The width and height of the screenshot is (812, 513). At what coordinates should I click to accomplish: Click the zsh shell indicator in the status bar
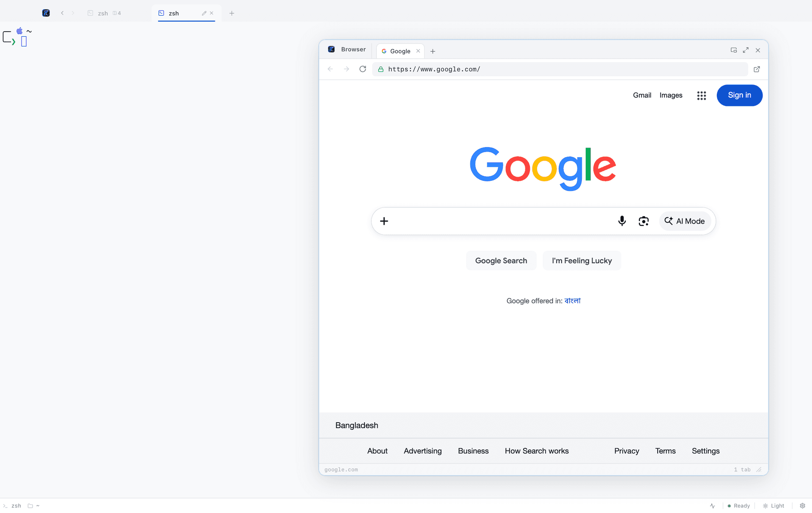12,506
